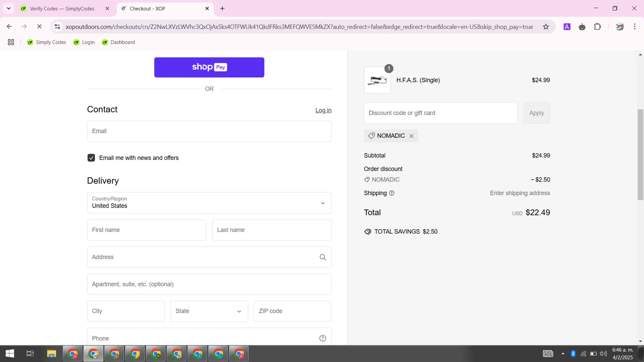Click the scrollbar down arrow

[640, 341]
